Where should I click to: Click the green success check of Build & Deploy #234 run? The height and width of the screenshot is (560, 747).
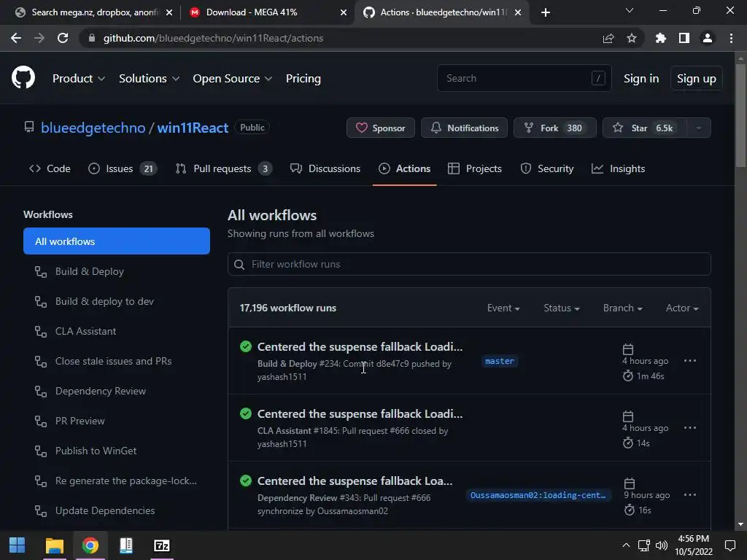click(246, 346)
